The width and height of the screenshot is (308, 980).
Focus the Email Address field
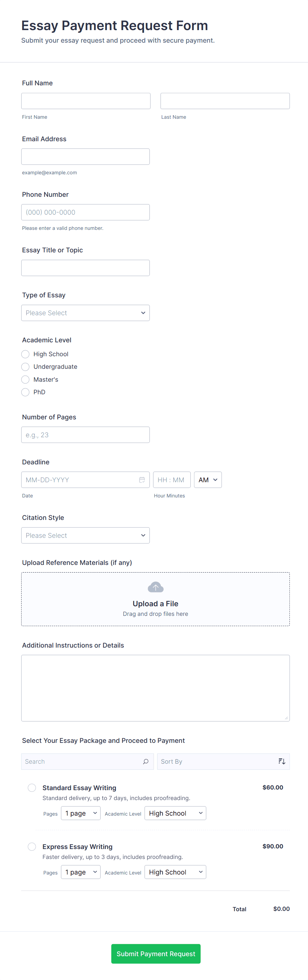click(85, 157)
